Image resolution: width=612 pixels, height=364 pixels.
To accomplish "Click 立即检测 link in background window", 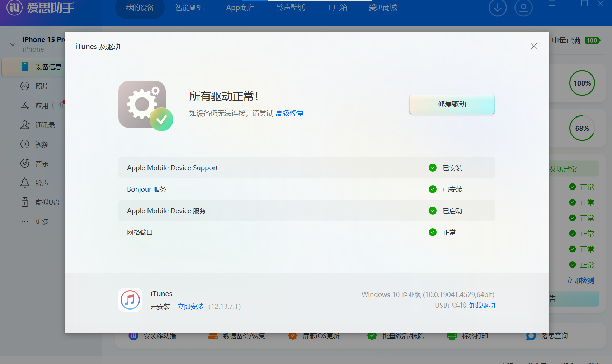I will click(x=580, y=281).
